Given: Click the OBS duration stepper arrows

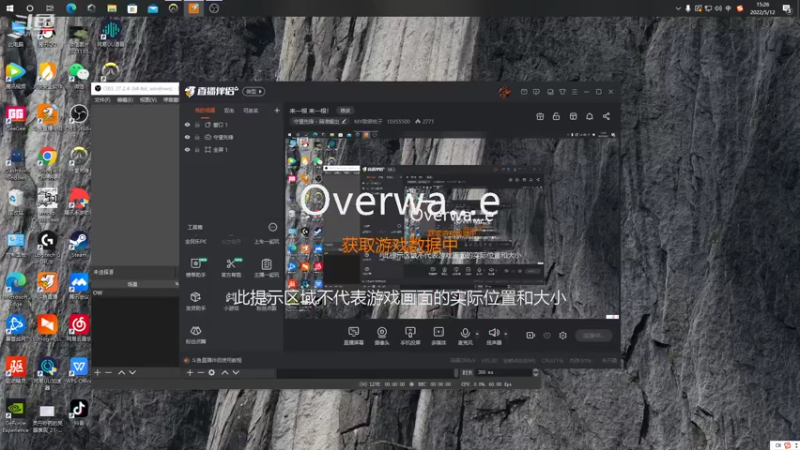Looking at the screenshot, I should click(x=535, y=372).
